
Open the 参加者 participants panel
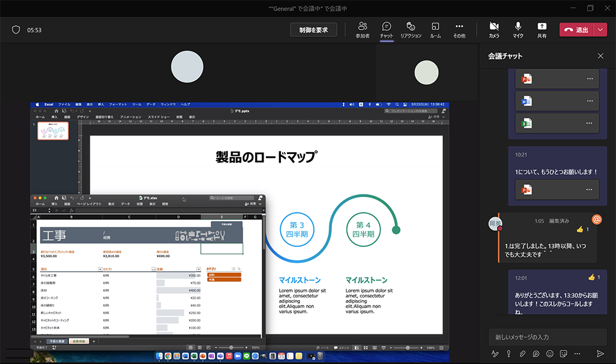click(x=362, y=30)
